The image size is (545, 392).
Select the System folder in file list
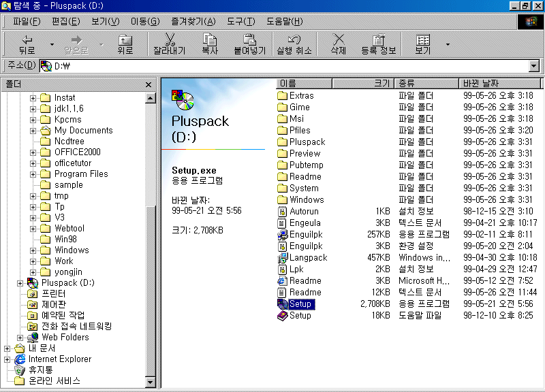tap(298, 189)
